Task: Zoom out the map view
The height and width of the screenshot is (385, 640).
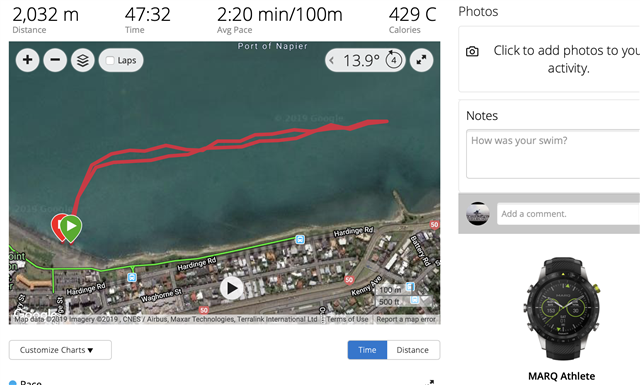Action: point(55,60)
